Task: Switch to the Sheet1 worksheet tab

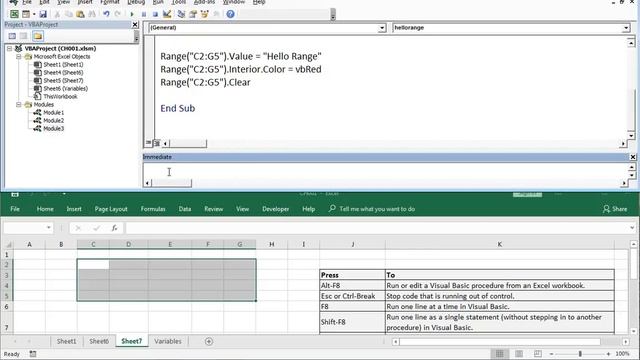Action: [x=67, y=341]
